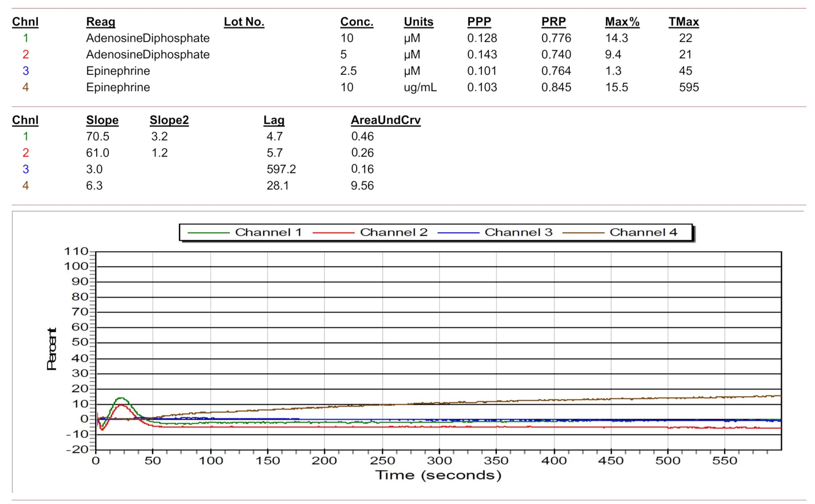
Task: Click the Slope2 column header
Action: click(x=169, y=120)
